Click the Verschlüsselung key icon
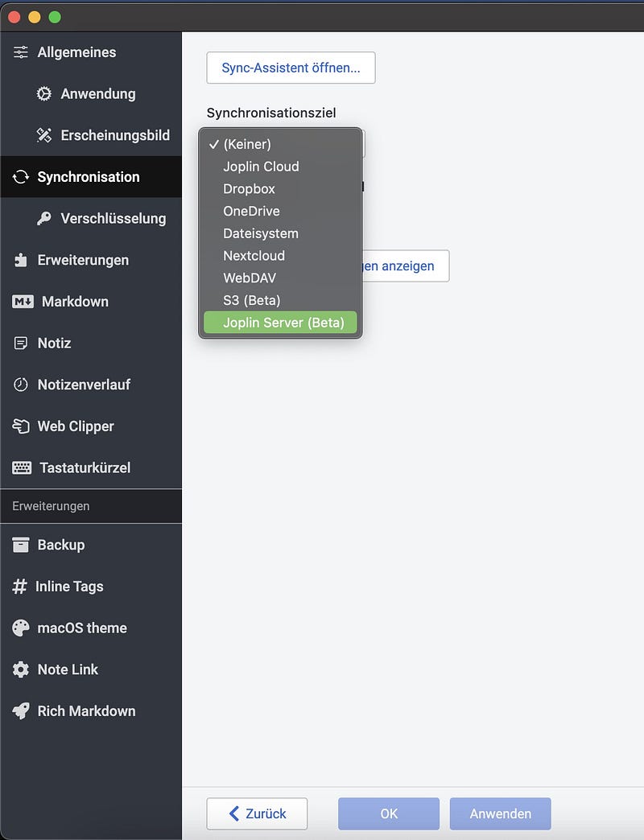The width and height of the screenshot is (644, 840). pyautogui.click(x=44, y=218)
